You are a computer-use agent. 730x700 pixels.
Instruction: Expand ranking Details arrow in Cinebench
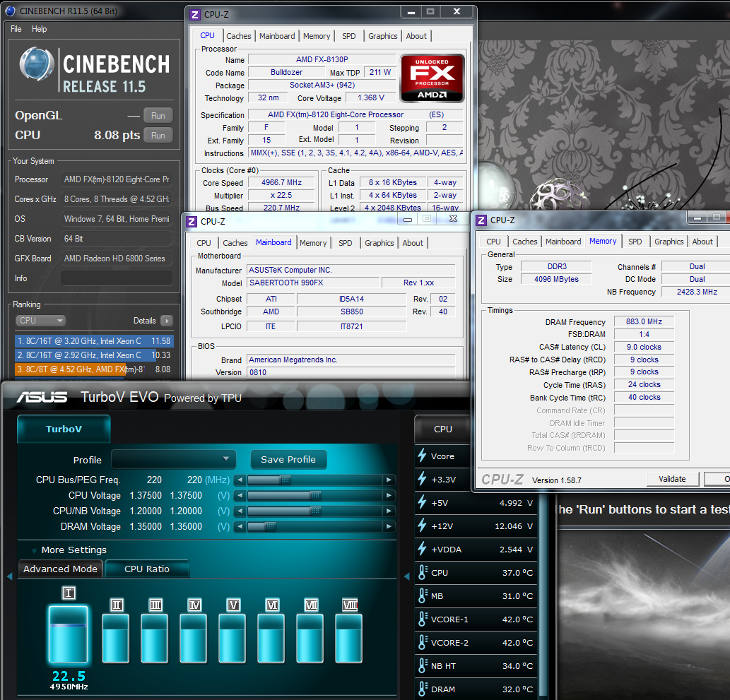166,321
